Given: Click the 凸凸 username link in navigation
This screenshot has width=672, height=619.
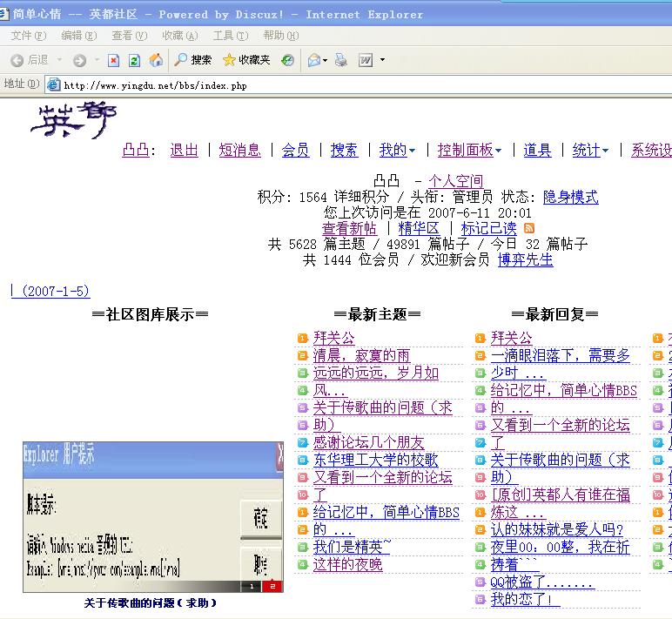Looking at the screenshot, I should tap(136, 150).
